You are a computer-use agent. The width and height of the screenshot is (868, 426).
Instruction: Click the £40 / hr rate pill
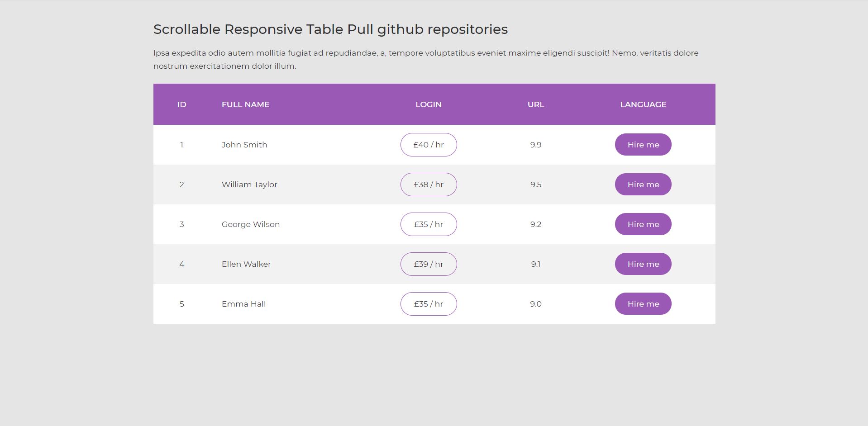[428, 145]
